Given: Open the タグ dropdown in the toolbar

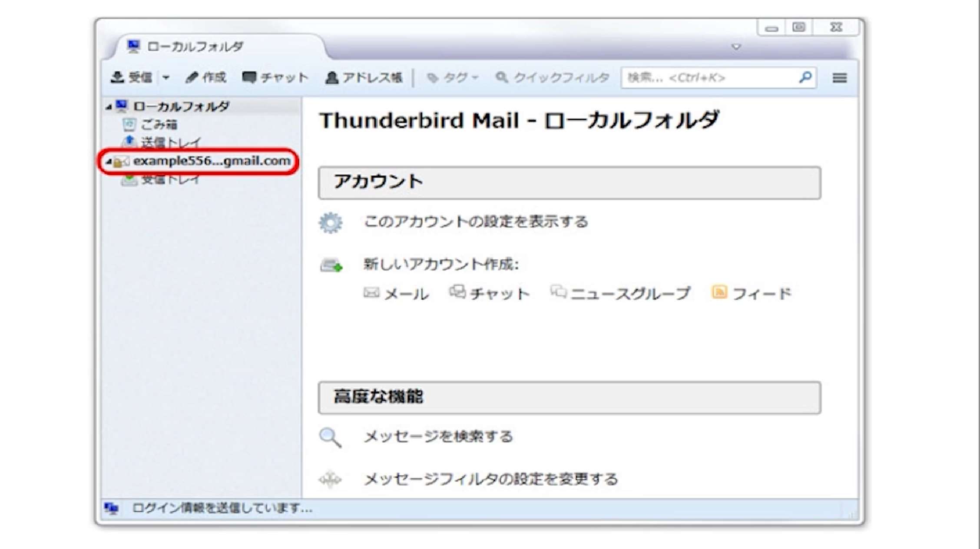Looking at the screenshot, I should pyautogui.click(x=453, y=78).
